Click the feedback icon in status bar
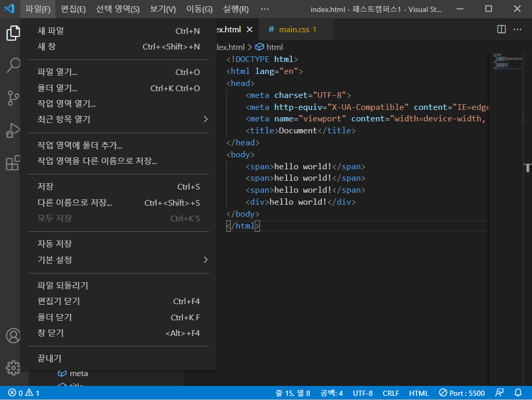Viewport: 532px width, 400px height. coord(499,393)
